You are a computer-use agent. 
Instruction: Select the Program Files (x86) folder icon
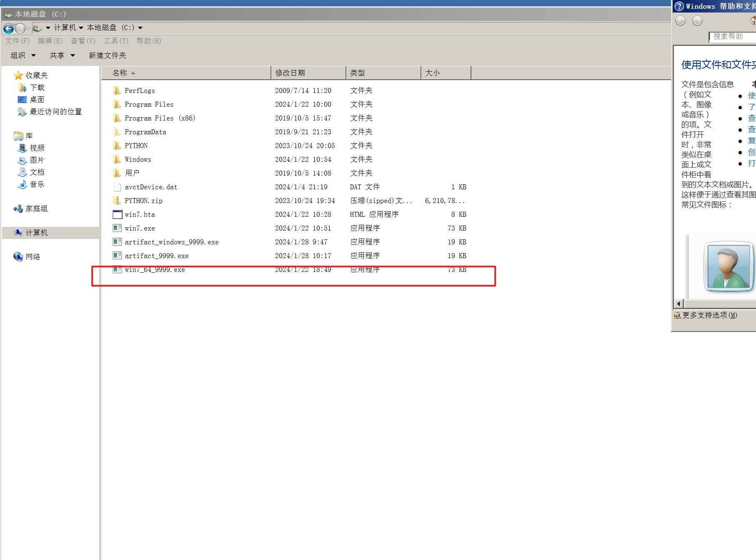117,118
